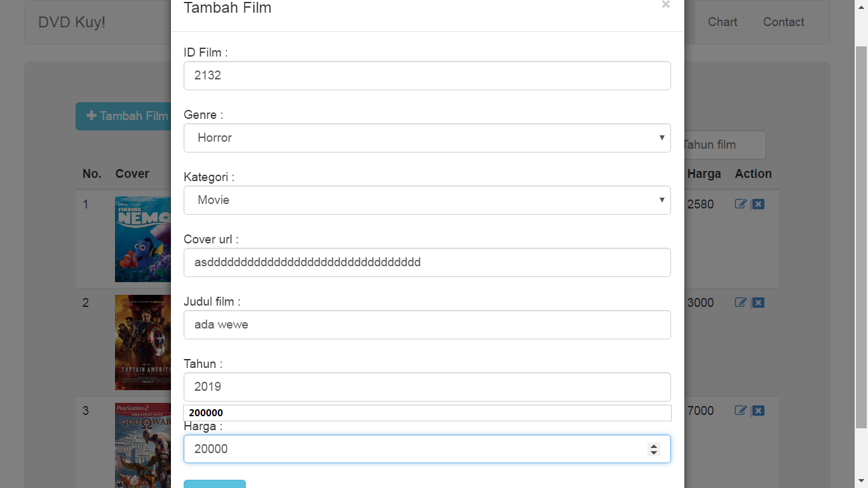Click the ID Film input field
The height and width of the screenshot is (488, 868).
tap(427, 76)
